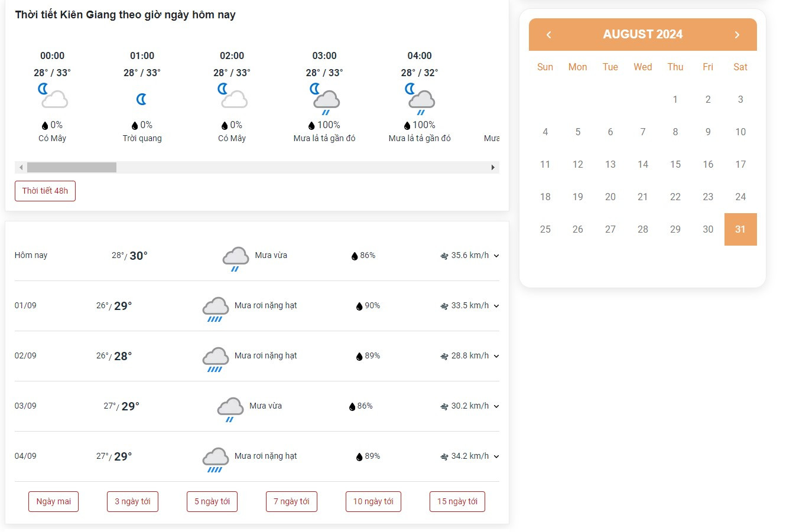Click the 03/09 date label
Viewport: 796px width, 532px height.
click(x=25, y=406)
